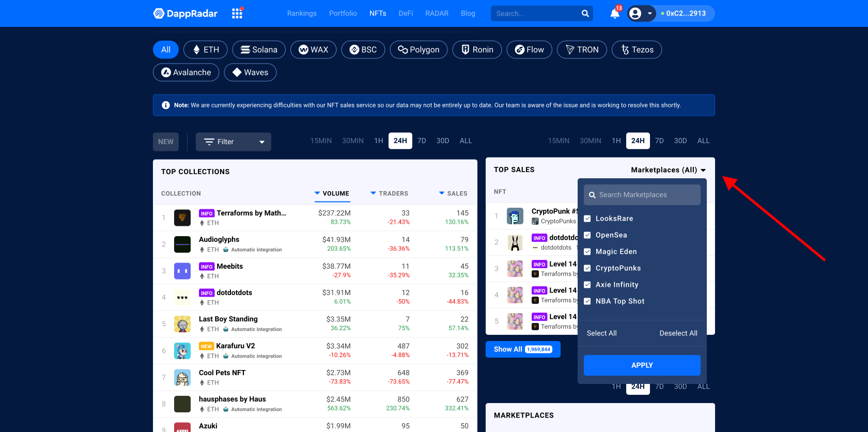Open the Portfolio menu
Viewport: 868px width, 432px height.
coord(343,13)
